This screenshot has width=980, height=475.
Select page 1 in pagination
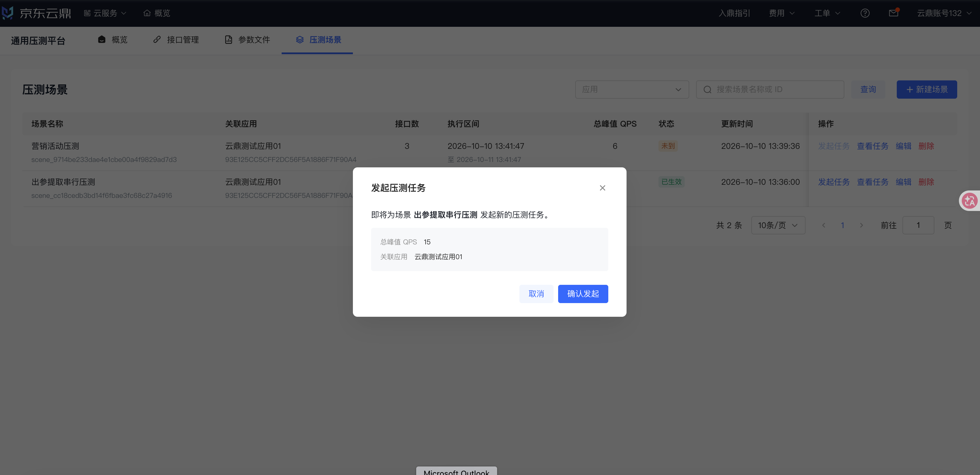(x=842, y=225)
